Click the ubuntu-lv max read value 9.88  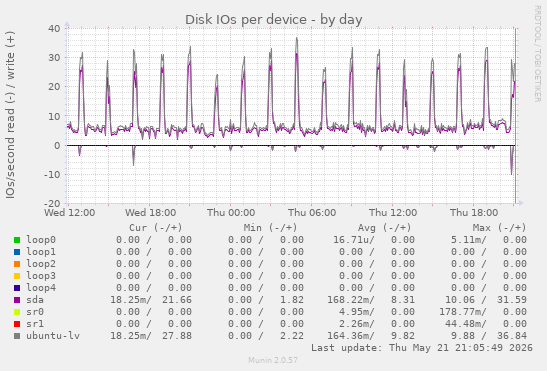coord(463,336)
